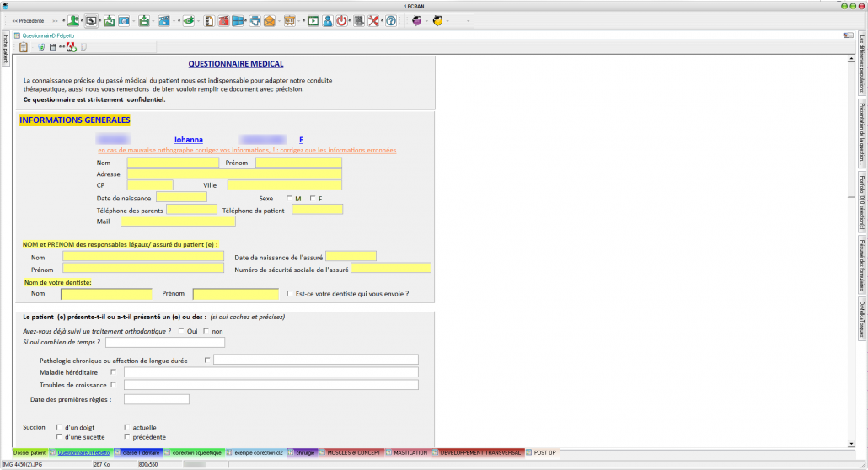Check the M checkbox for Sexe

click(288, 198)
